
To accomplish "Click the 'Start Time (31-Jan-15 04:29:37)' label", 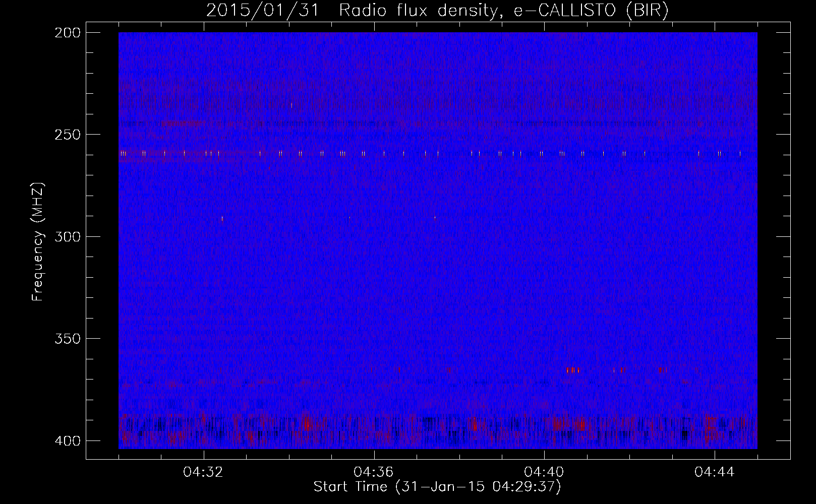I will (x=437, y=487).
